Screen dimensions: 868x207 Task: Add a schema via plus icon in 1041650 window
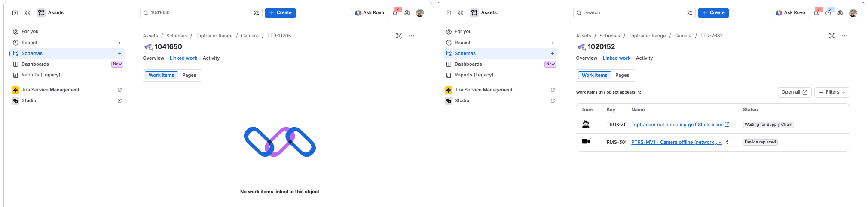119,53
